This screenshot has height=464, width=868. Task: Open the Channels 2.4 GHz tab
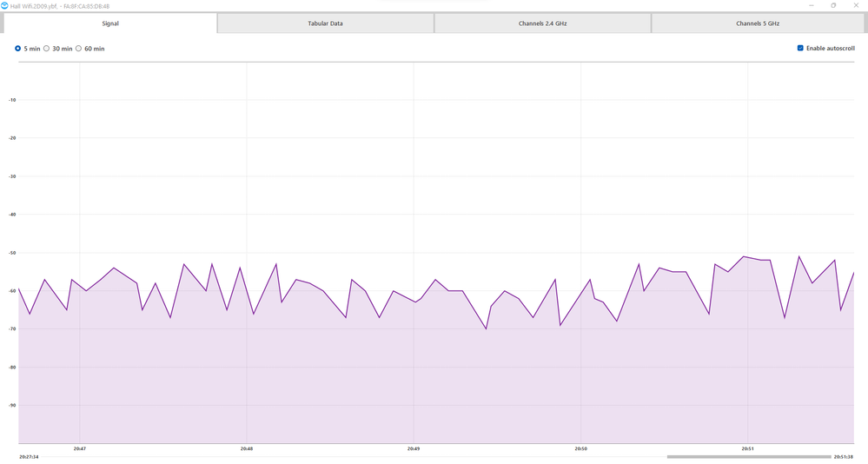click(x=542, y=23)
